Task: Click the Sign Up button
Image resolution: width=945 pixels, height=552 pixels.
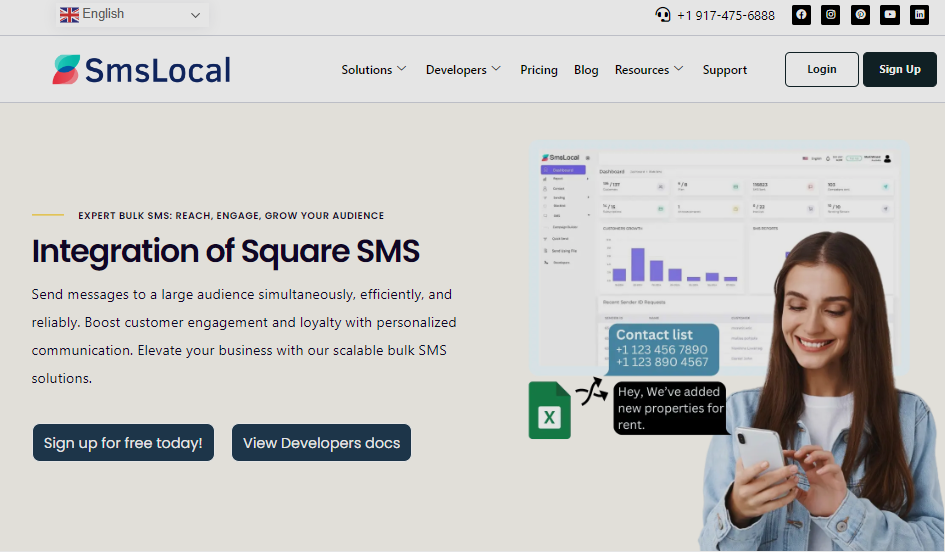Action: coord(900,69)
